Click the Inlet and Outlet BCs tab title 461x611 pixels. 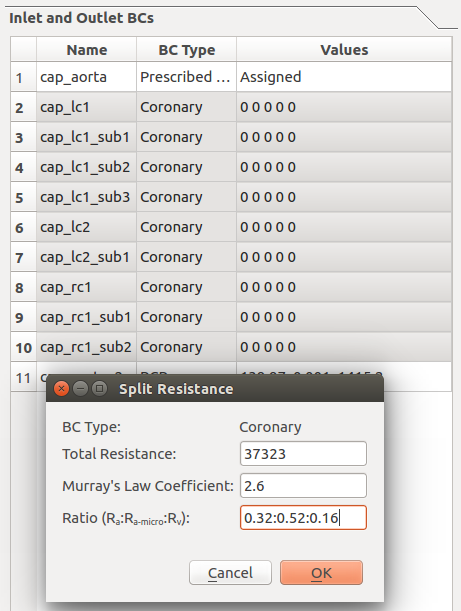(81, 18)
